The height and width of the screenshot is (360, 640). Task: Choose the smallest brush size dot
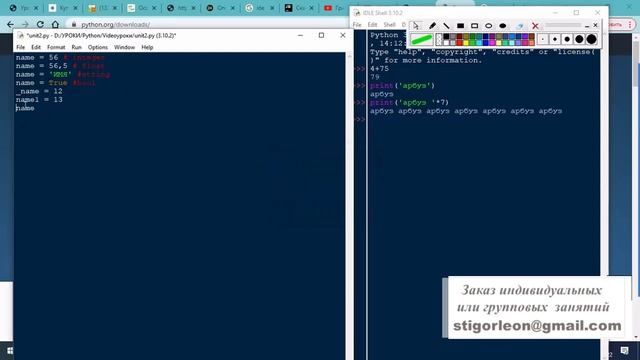pyautogui.click(x=542, y=39)
